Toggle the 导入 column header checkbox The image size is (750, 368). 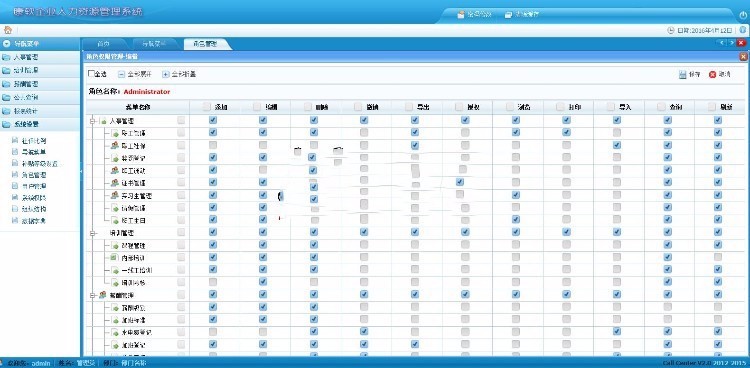click(x=610, y=107)
